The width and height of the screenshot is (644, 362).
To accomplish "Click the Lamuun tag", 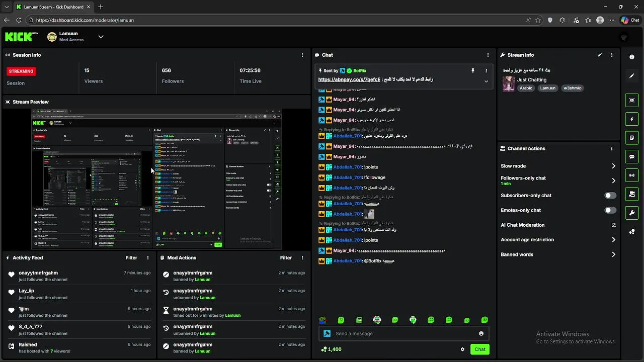I will pyautogui.click(x=548, y=88).
